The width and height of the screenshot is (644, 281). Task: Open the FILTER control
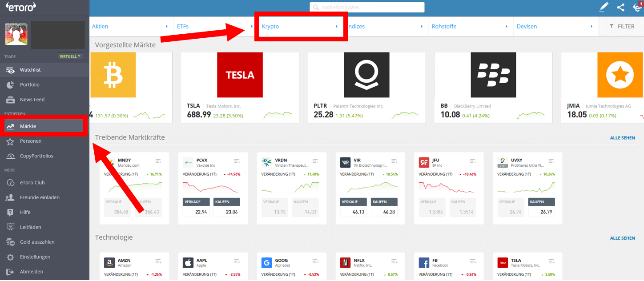coord(621,27)
